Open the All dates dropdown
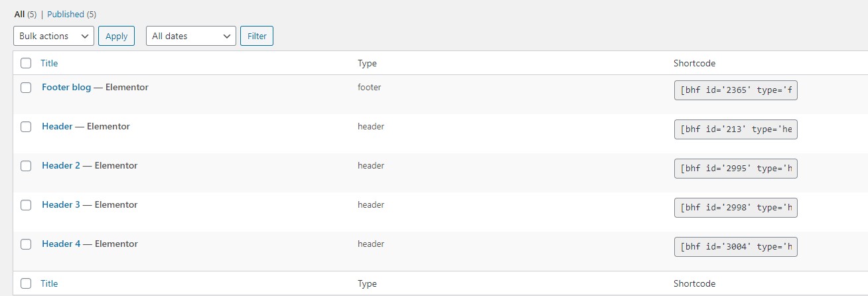This screenshot has width=868, height=296. click(191, 36)
